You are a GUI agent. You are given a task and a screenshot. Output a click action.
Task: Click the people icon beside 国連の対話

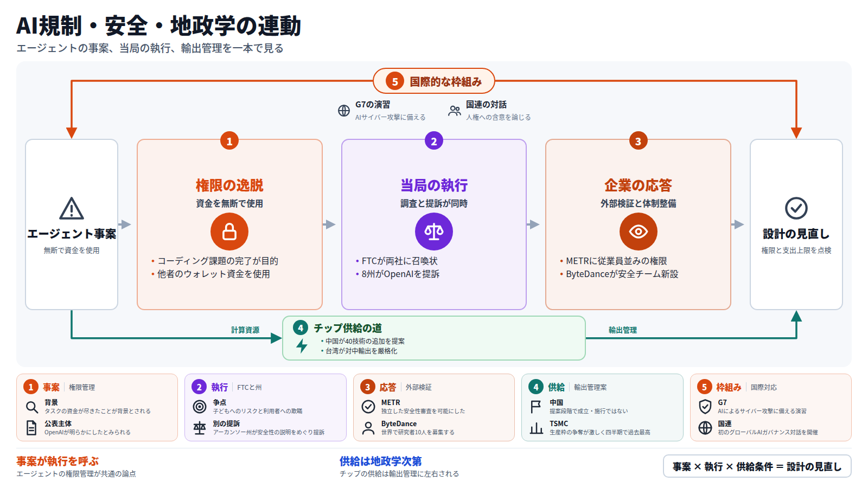coord(455,111)
